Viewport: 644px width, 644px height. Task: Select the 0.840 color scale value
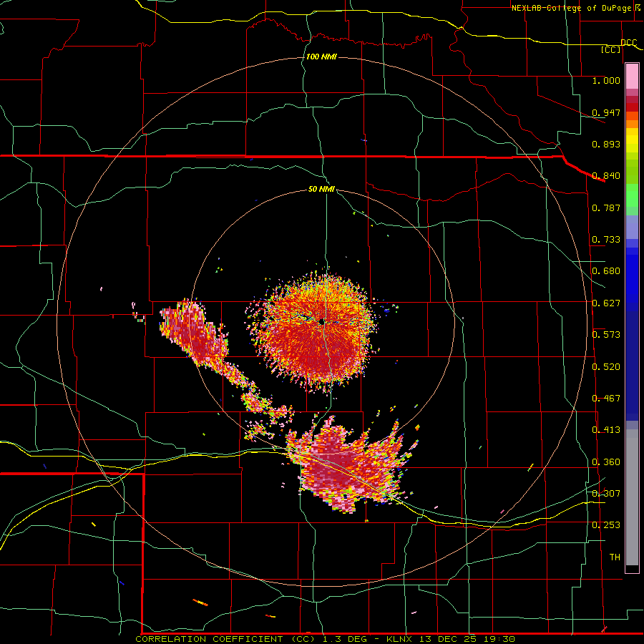tap(606, 176)
